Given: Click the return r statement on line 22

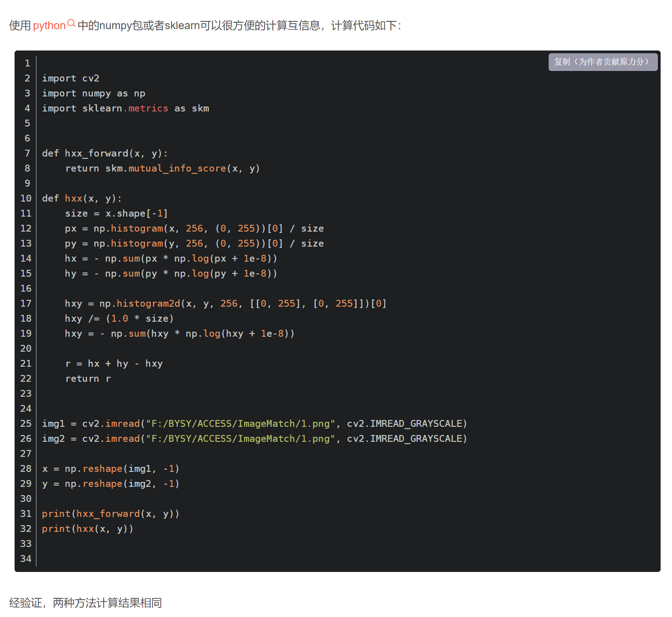Looking at the screenshot, I should coord(88,378).
